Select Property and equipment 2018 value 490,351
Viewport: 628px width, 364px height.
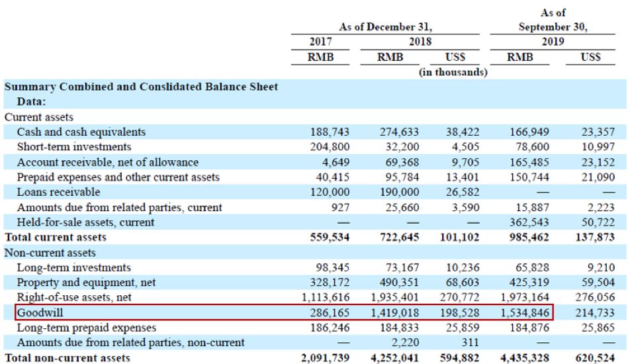point(399,283)
